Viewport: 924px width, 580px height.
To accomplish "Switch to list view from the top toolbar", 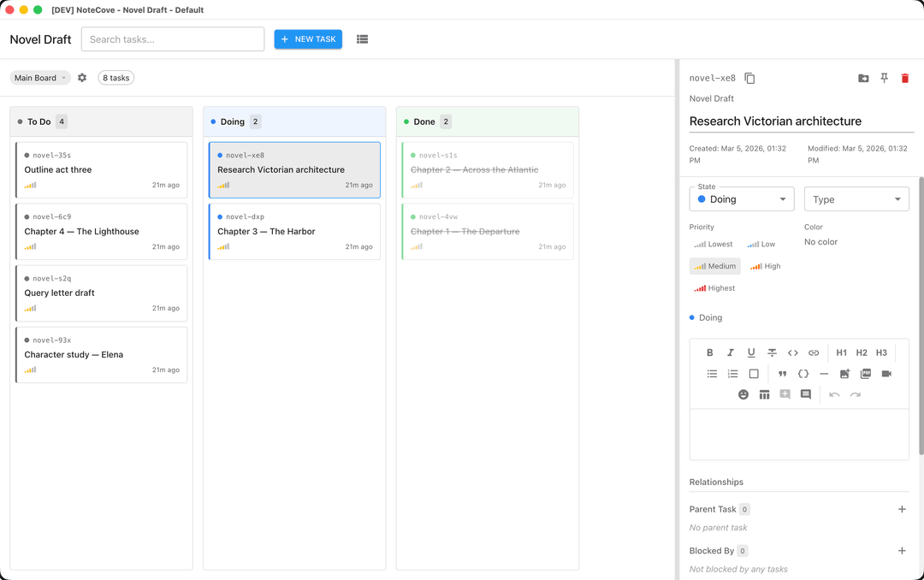I will pos(362,38).
